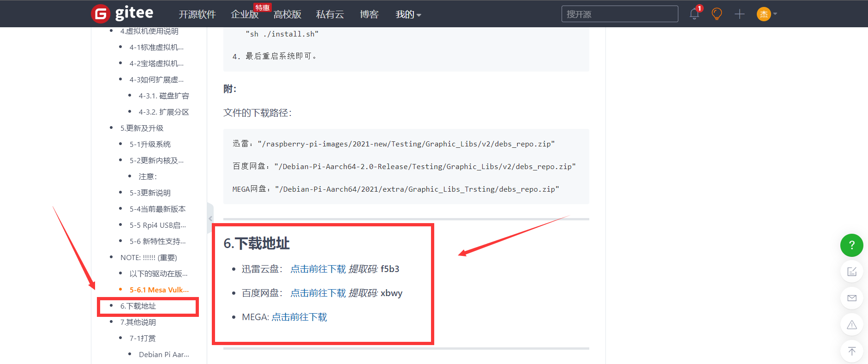
Task: Go to 5-4当前最新版本 outline entry
Action: [x=157, y=209]
